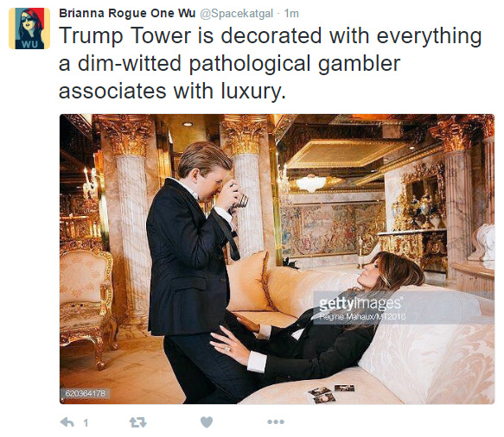Viewport: 504px width, 437px height.
Task: Click the tweet text about Trump Tower
Action: click(270, 63)
